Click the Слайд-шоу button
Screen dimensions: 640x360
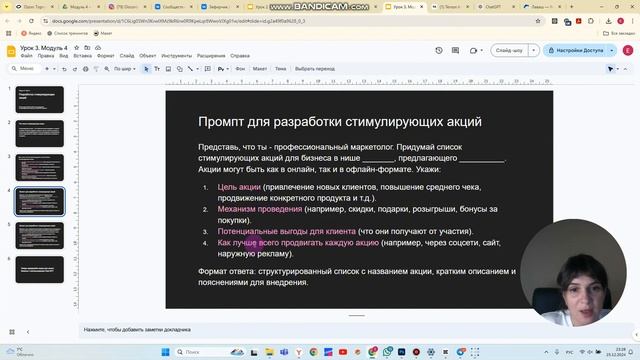(x=509, y=50)
